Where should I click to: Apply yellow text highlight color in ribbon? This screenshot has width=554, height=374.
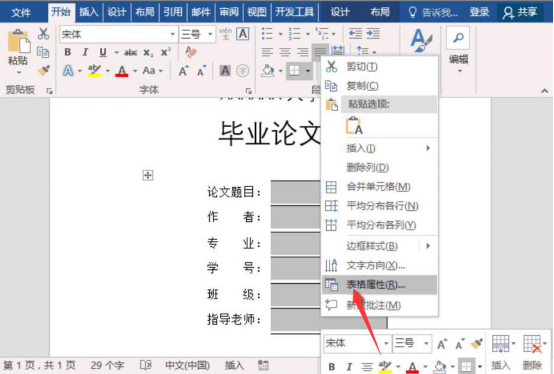[94, 71]
